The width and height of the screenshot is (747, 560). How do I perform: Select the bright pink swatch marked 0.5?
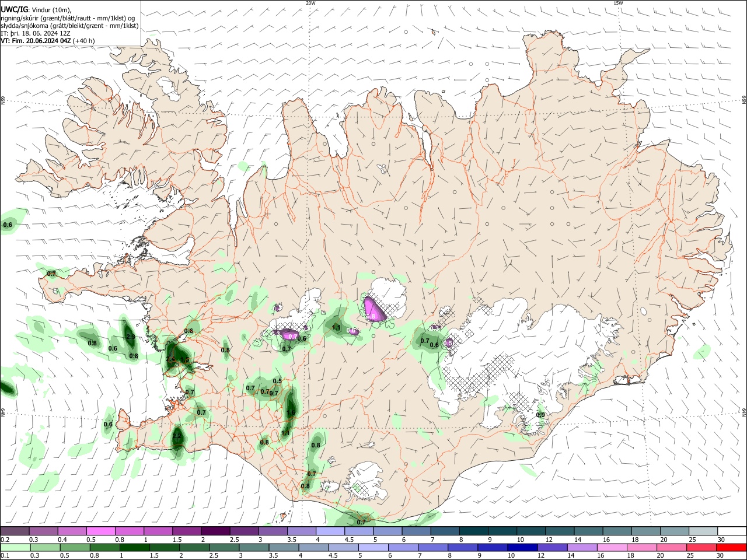point(100,531)
